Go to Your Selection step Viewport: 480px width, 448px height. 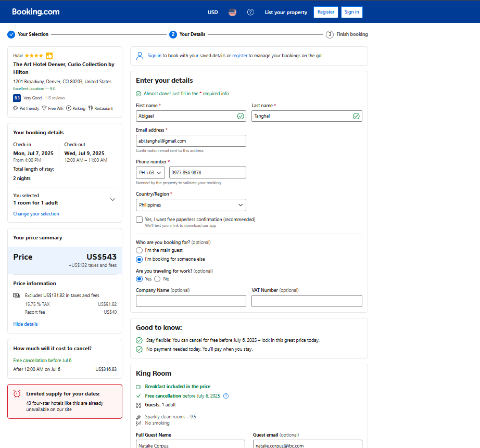click(33, 34)
